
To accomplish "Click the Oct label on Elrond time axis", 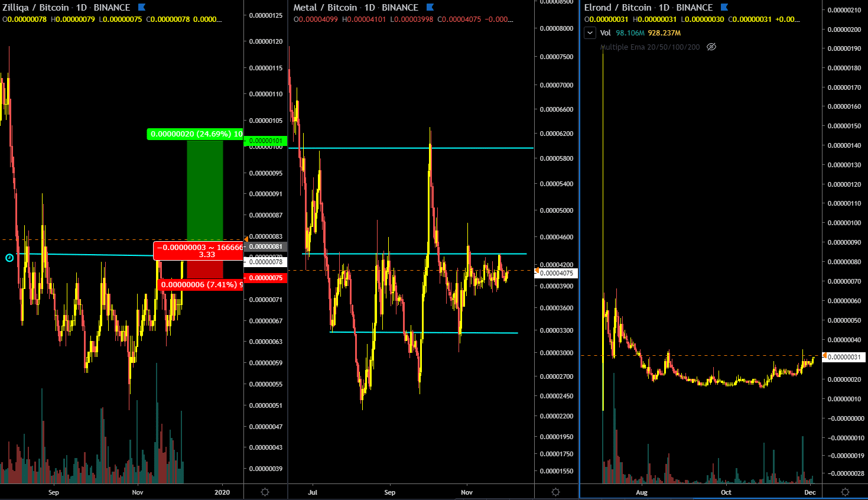I will pos(726,492).
